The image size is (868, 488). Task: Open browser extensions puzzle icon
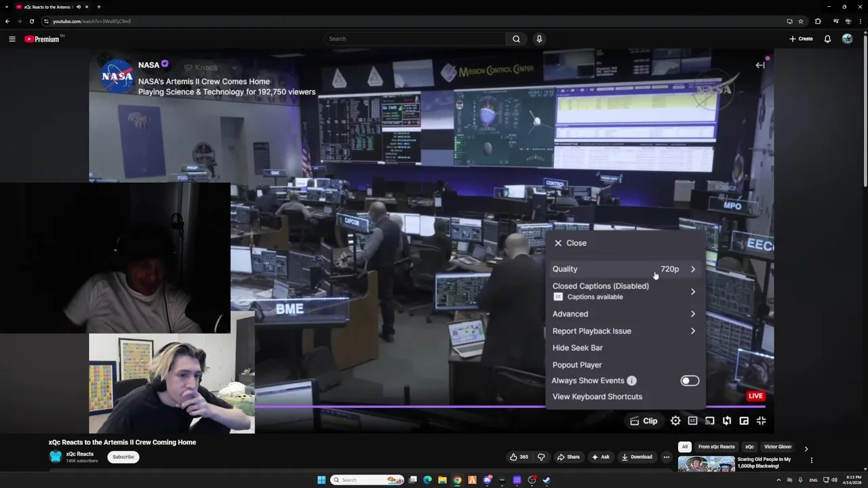[x=818, y=21]
